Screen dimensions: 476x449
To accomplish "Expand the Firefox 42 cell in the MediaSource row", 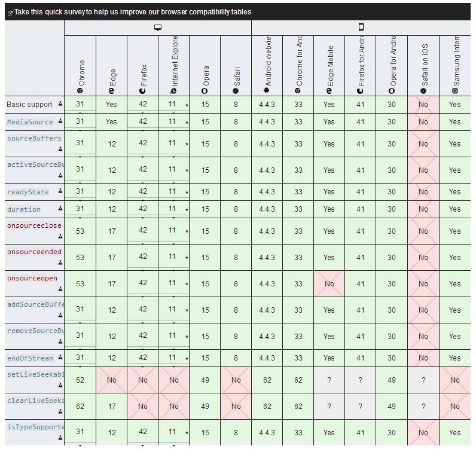I will coord(142,122).
